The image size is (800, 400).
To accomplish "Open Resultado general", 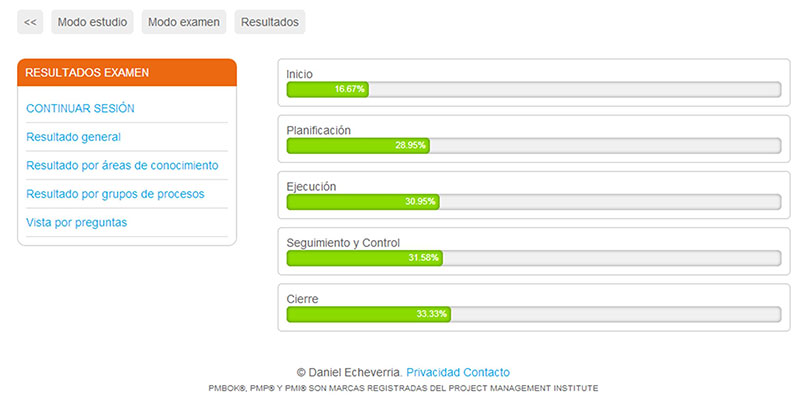I will 73,137.
